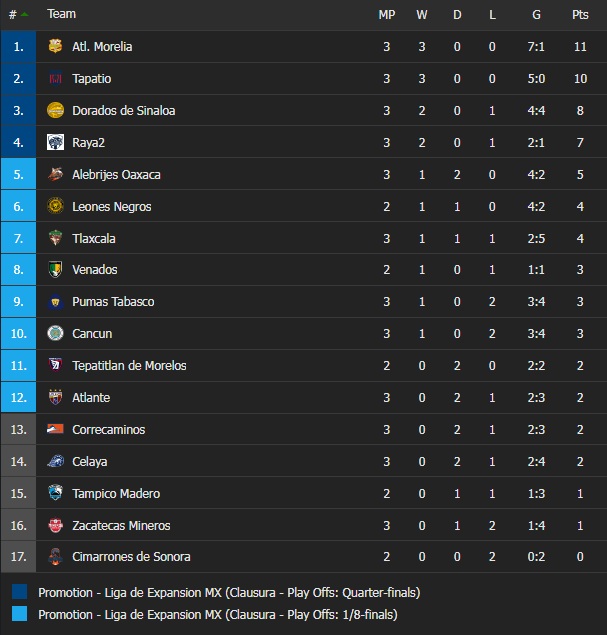Click the Cimarrones de Sonora logo
The height and width of the screenshot is (635, 607).
click(x=55, y=557)
